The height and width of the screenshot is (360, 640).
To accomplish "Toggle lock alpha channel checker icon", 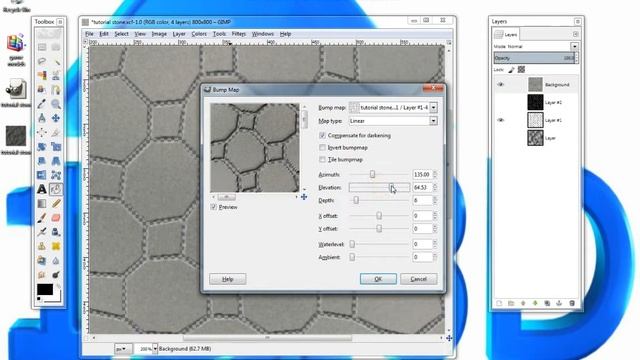I will pyautogui.click(x=521, y=70).
